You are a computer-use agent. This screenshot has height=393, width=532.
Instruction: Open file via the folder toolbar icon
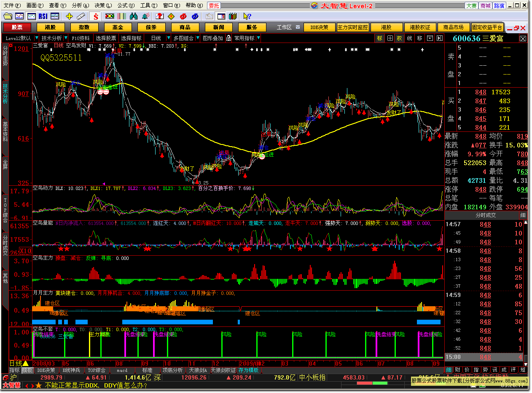click(8, 16)
